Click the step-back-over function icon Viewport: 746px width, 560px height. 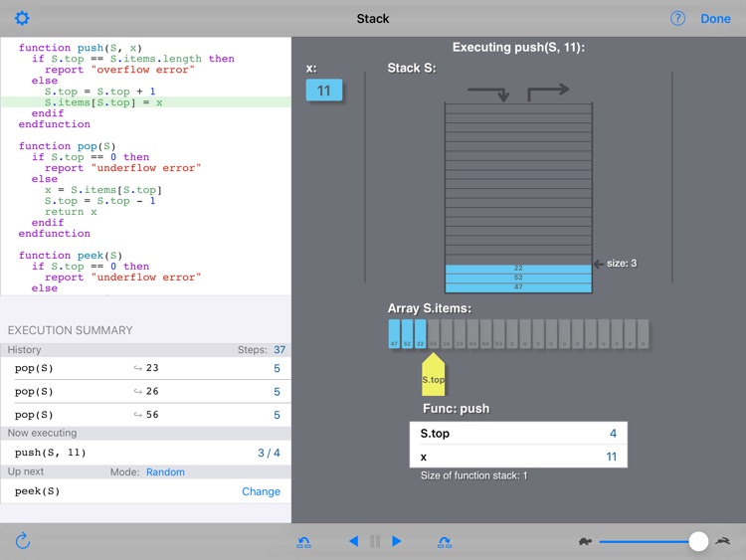[x=303, y=541]
